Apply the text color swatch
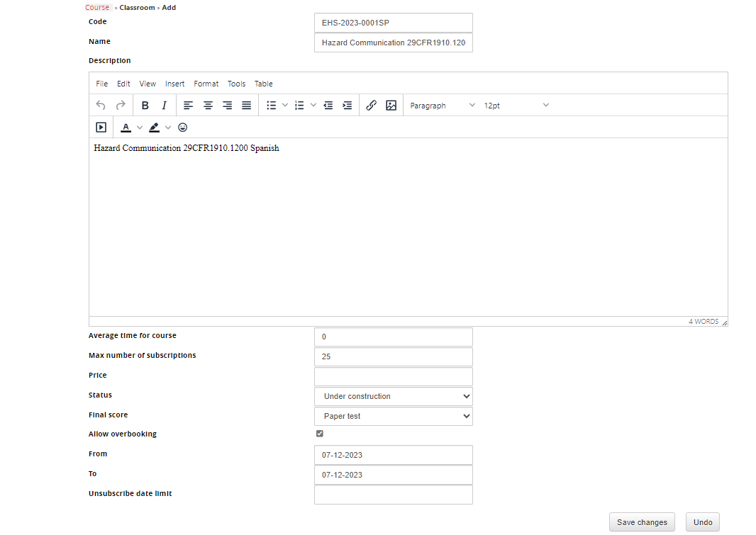Image resolution: width=756 pixels, height=535 pixels. (x=126, y=128)
